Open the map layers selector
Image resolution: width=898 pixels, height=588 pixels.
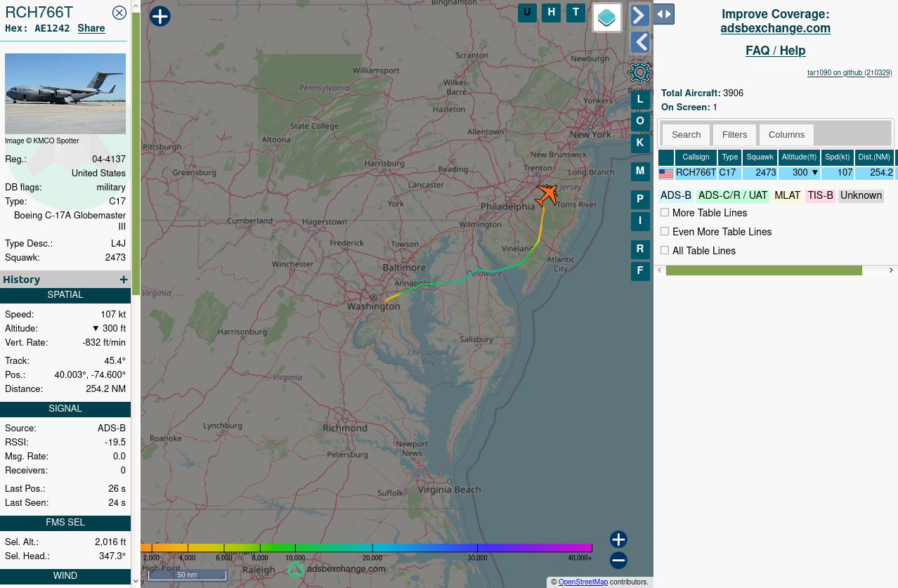[607, 17]
